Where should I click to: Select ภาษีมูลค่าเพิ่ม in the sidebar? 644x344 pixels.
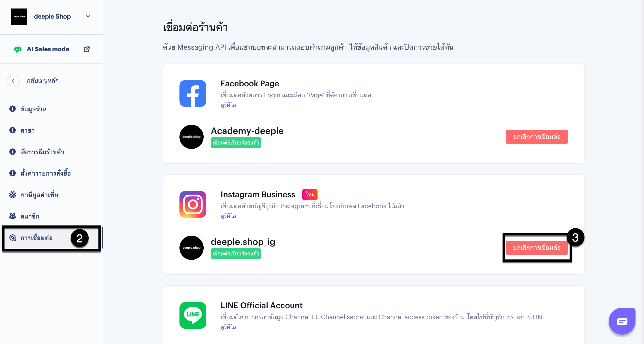click(39, 195)
